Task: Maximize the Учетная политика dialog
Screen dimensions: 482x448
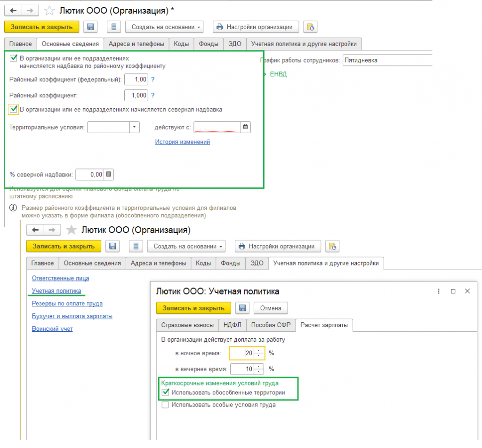Action: (453, 291)
